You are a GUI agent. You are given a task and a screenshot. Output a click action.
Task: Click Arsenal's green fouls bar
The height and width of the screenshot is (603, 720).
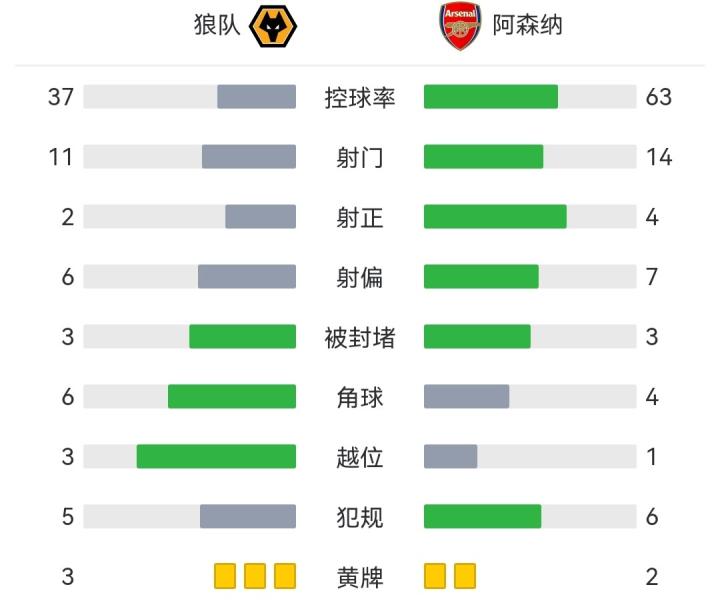point(482,517)
